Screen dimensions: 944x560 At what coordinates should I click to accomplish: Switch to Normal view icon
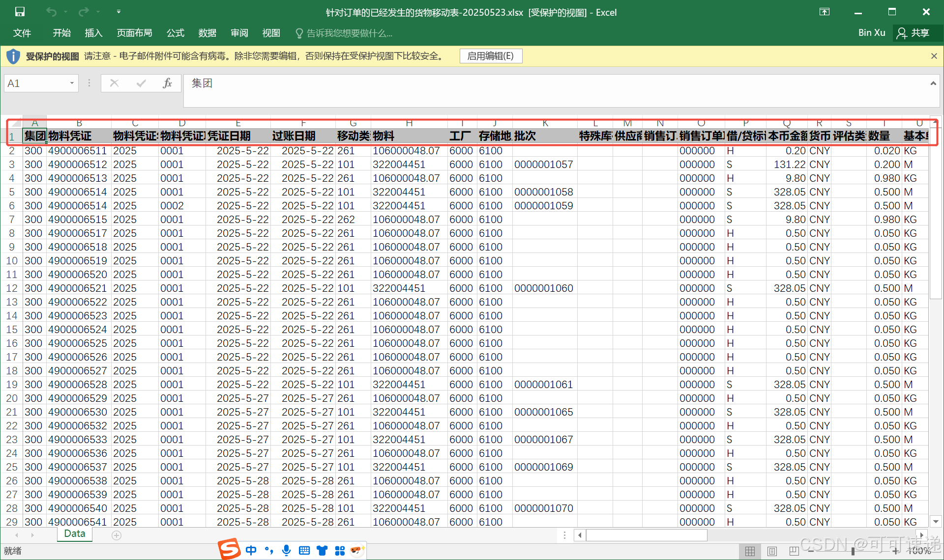[x=750, y=551]
